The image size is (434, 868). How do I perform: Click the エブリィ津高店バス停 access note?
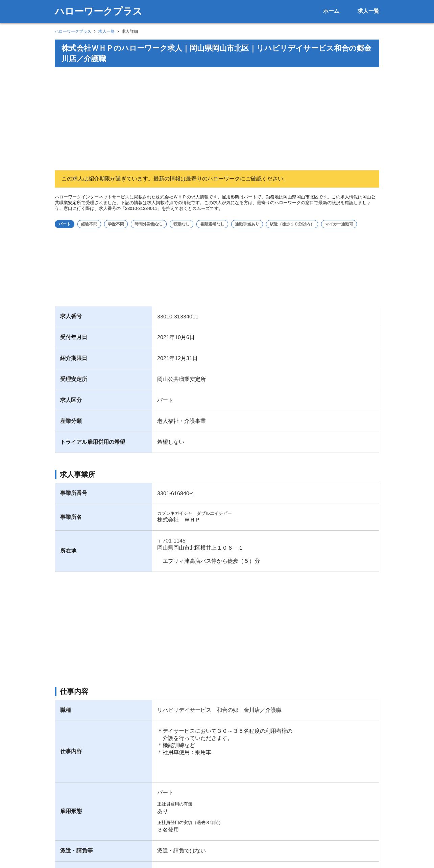(211, 561)
